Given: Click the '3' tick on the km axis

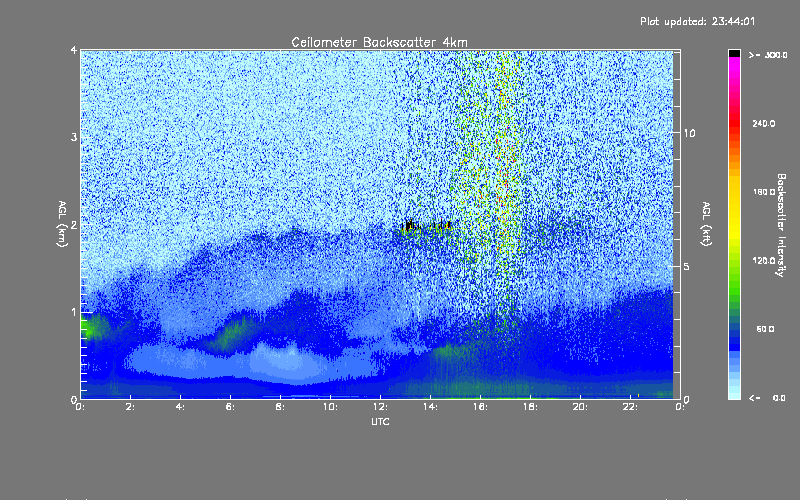Looking at the screenshot, I should [74, 137].
